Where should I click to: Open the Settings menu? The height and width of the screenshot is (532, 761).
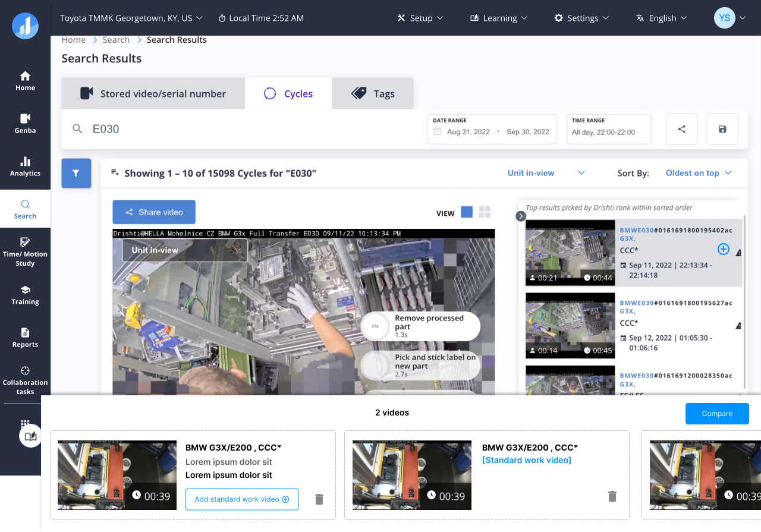click(581, 18)
